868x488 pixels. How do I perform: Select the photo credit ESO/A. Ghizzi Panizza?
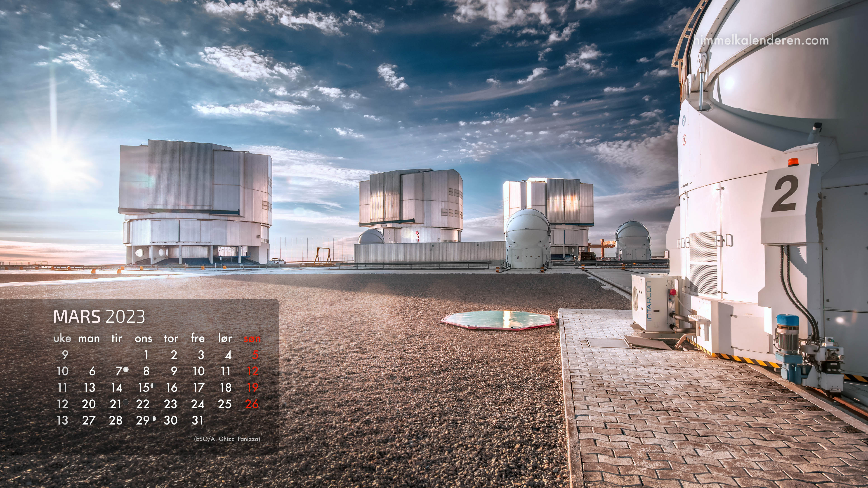(x=227, y=439)
